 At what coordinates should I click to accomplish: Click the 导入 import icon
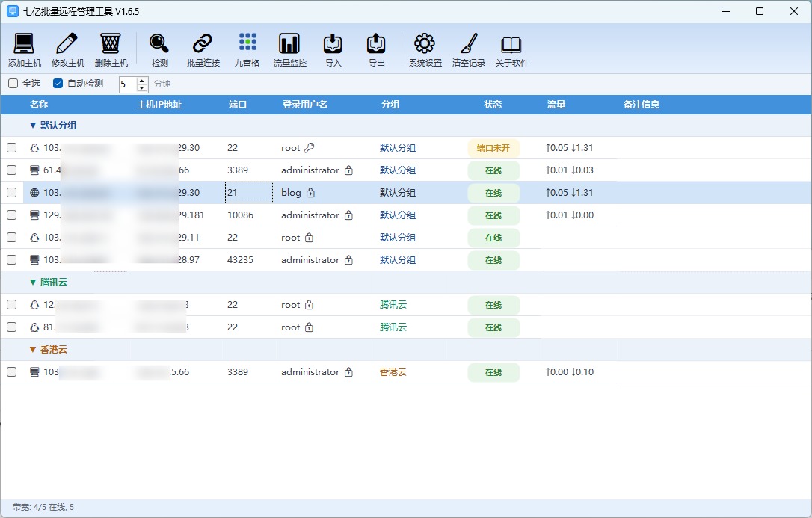[333, 44]
